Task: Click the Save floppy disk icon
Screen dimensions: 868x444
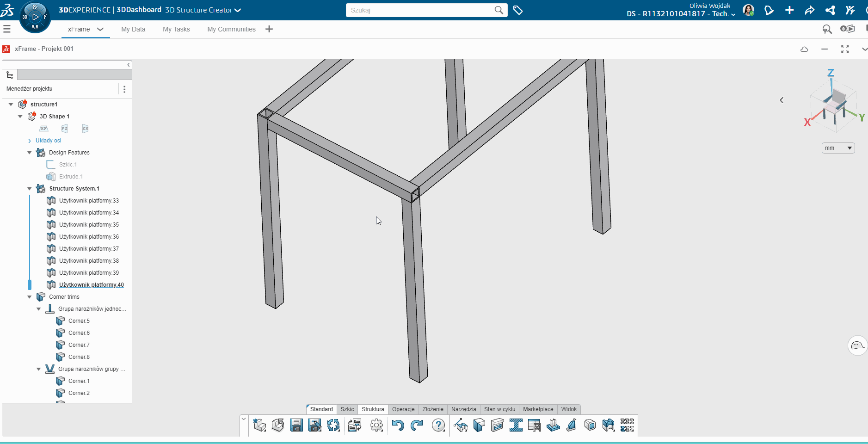Action: pyautogui.click(x=296, y=425)
